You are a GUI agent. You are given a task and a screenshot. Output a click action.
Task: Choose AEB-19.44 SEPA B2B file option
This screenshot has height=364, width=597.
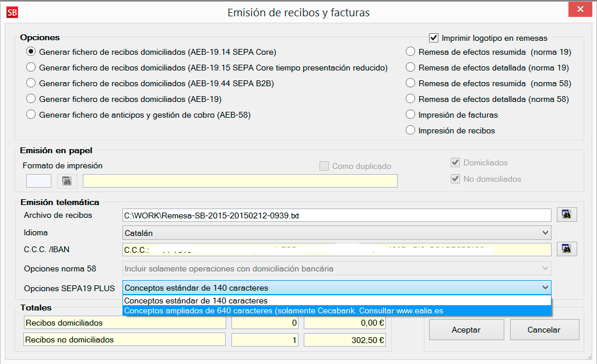click(31, 83)
